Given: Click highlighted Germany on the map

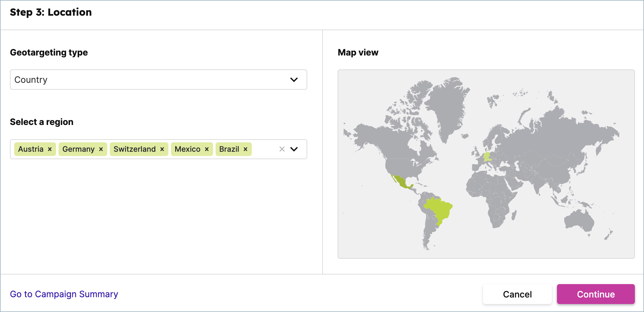Looking at the screenshot, I should 487,155.
